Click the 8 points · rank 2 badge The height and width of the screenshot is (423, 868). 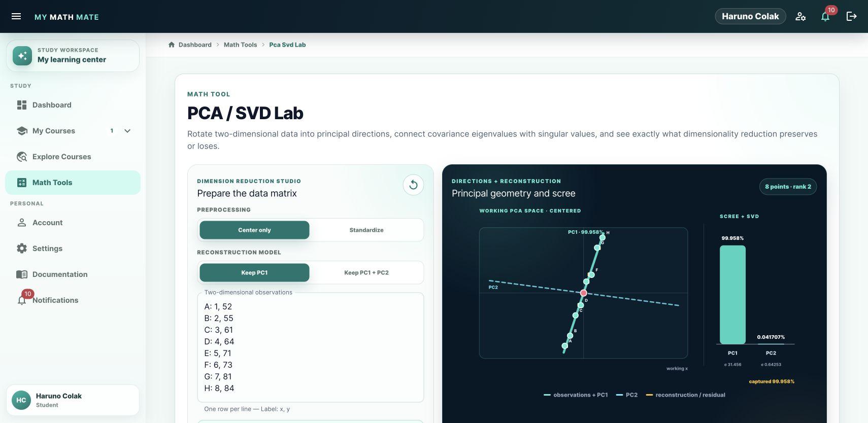tap(788, 187)
